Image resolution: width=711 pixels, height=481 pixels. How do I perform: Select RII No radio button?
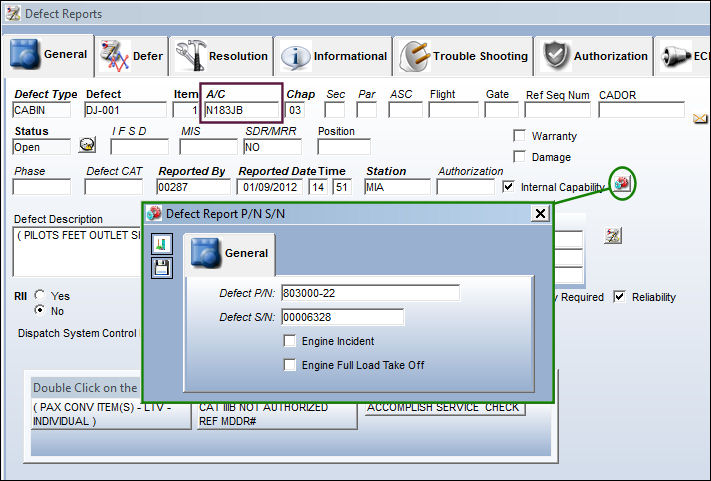[x=40, y=310]
